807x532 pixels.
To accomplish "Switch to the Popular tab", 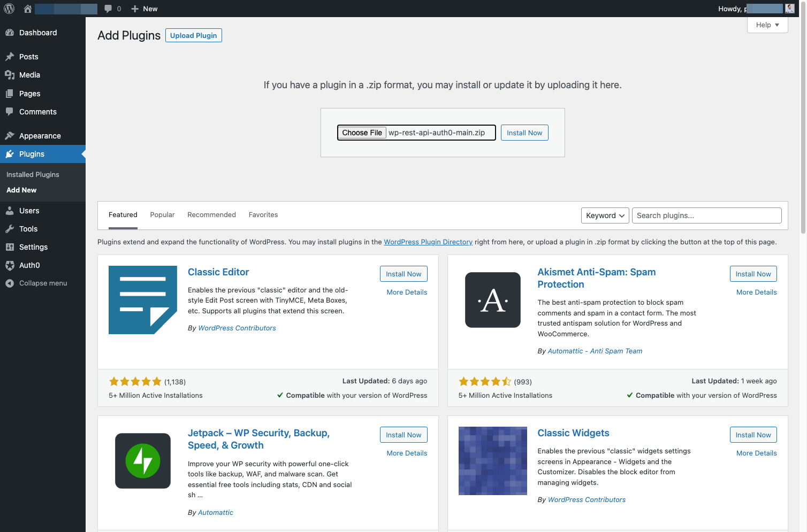I will pyautogui.click(x=162, y=215).
